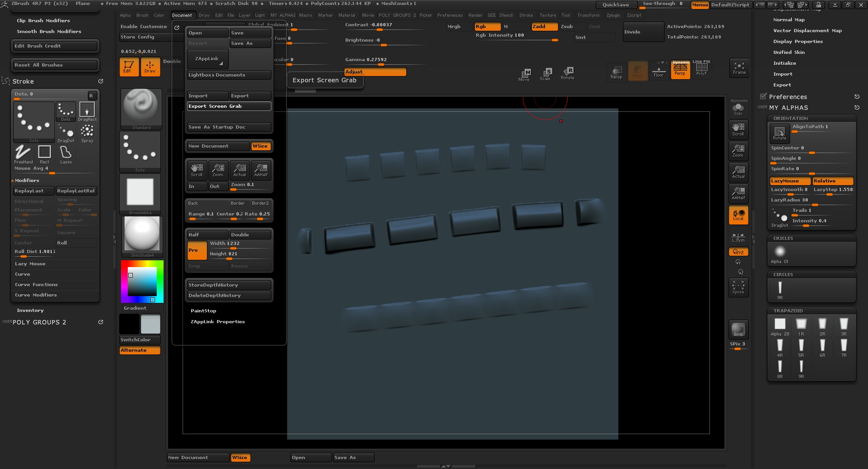Select the Lasso stroke icon
This screenshot has width=868, height=469.
[x=66, y=153]
